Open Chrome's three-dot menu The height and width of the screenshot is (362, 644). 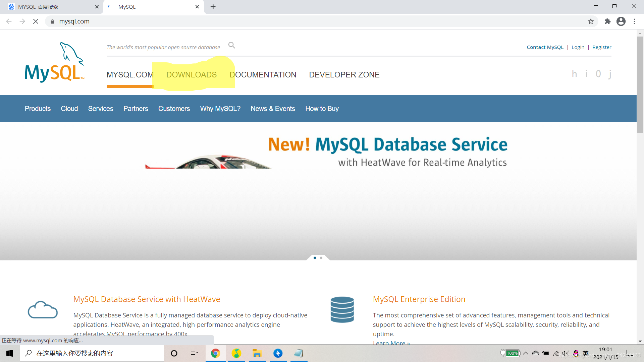tap(634, 21)
